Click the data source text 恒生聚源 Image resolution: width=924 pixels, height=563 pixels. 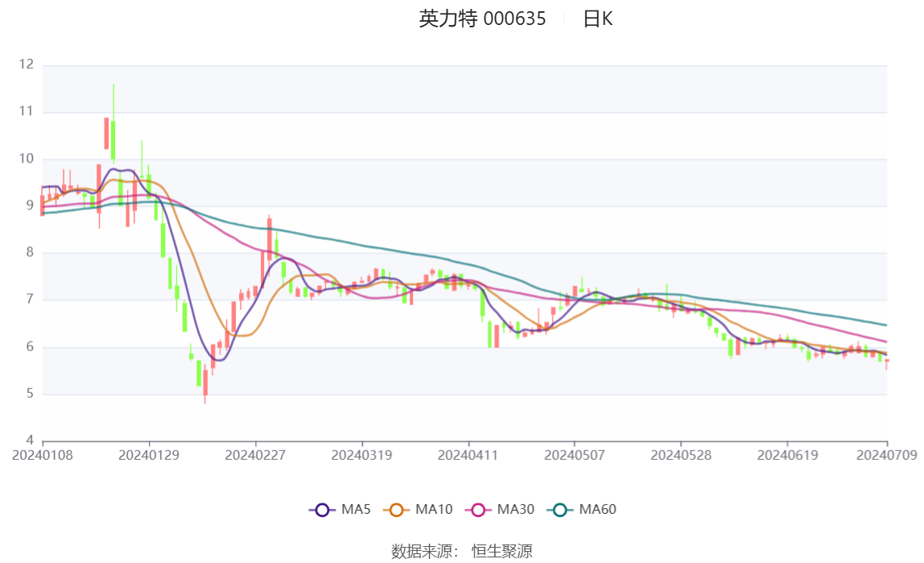tap(501, 551)
